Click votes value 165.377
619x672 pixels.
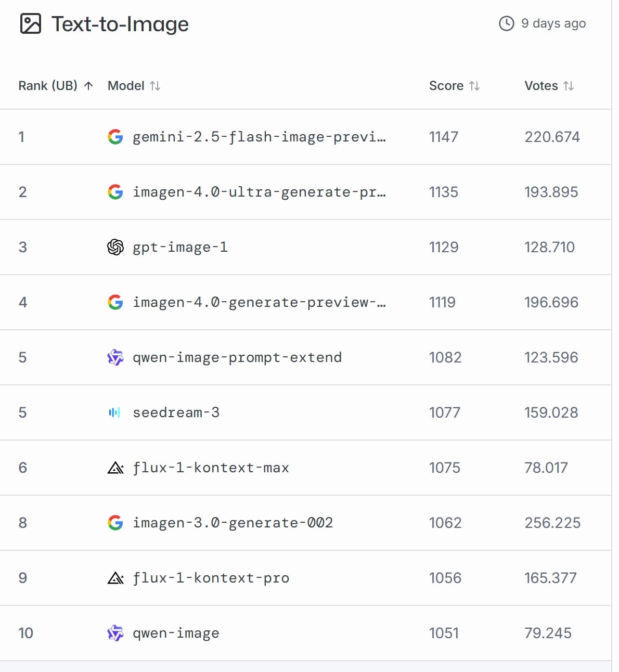(x=550, y=578)
